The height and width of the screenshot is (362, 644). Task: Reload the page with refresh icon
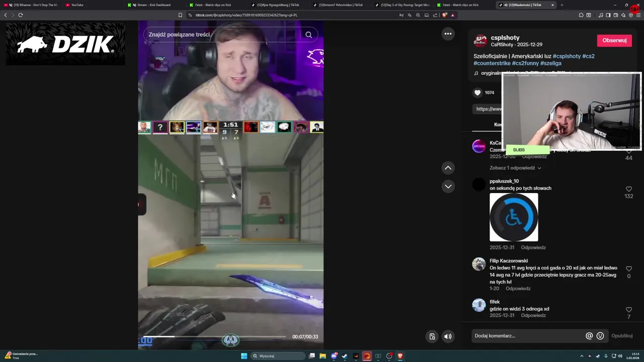pyautogui.click(x=21, y=15)
